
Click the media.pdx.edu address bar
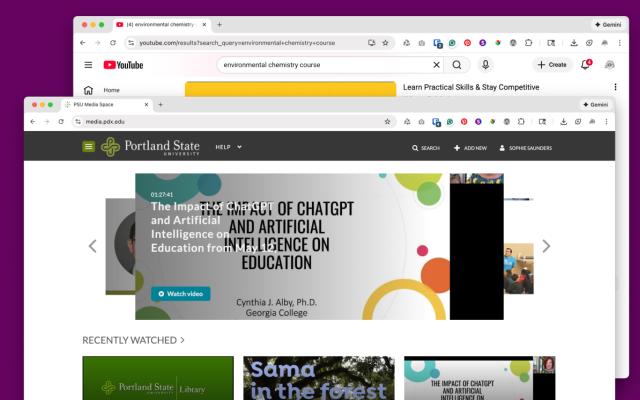click(x=234, y=122)
